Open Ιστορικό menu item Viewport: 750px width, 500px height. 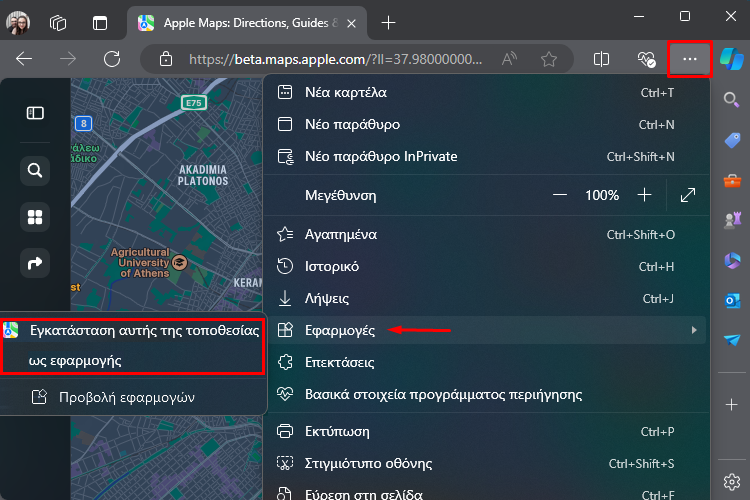coord(486,267)
